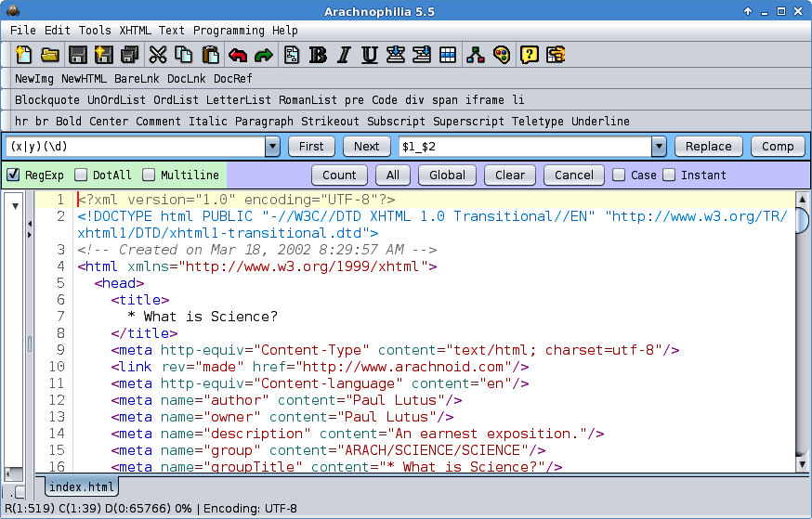Click into the replacement field with $1_$2
The width and height of the screenshot is (812, 519).
(x=525, y=147)
